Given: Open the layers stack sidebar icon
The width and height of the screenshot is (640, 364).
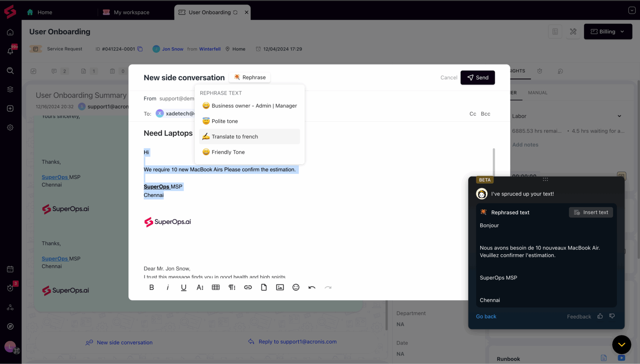Looking at the screenshot, I should [x=10, y=89].
